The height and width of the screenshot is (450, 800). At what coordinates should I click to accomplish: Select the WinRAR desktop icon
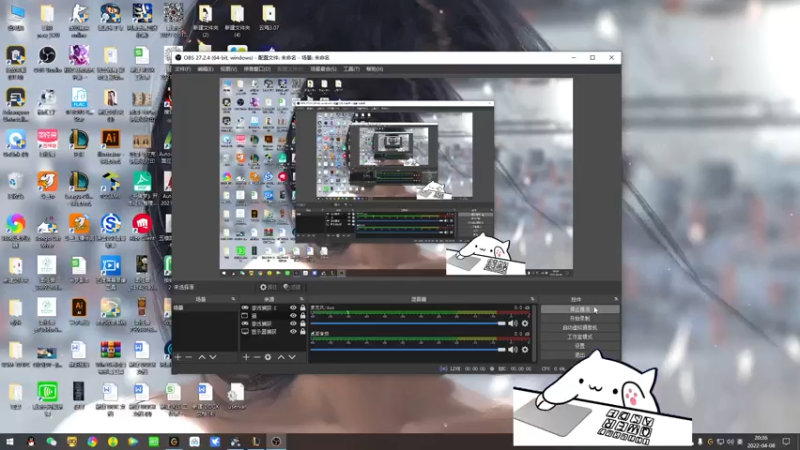111,355
